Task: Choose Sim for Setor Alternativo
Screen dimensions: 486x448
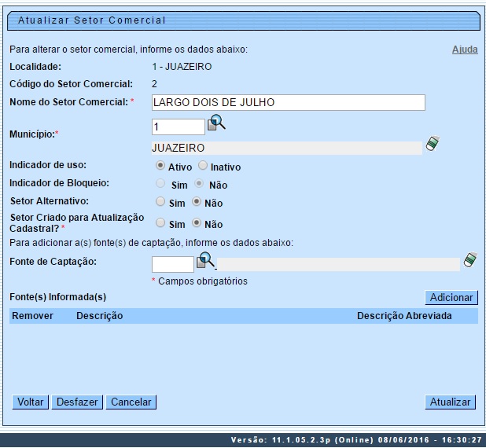Action: 160,201
